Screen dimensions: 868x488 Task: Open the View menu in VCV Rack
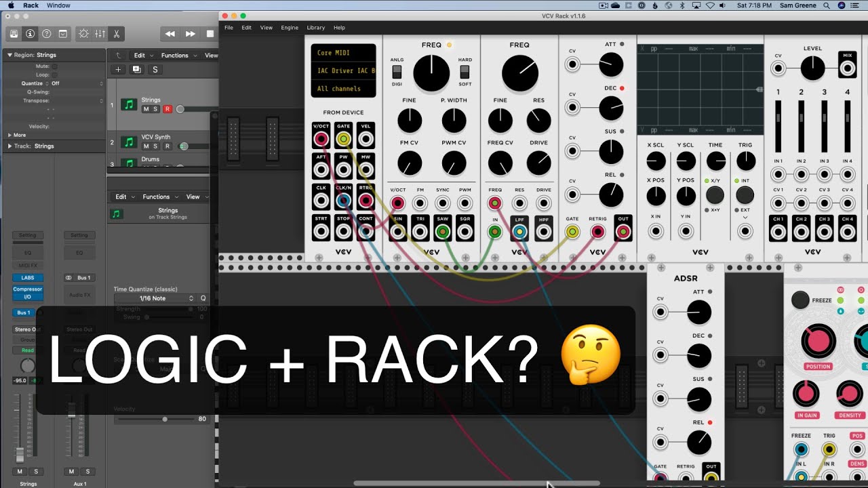[x=266, y=28]
